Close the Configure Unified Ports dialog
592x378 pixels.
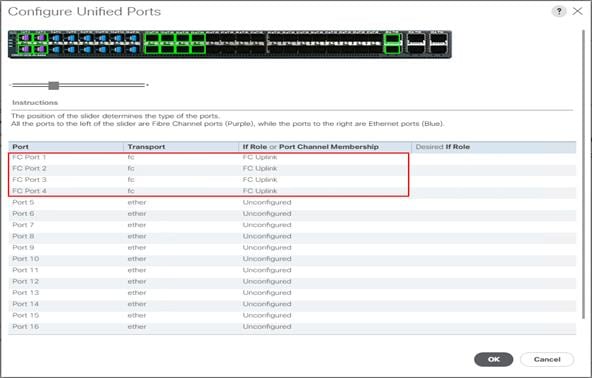pos(577,11)
